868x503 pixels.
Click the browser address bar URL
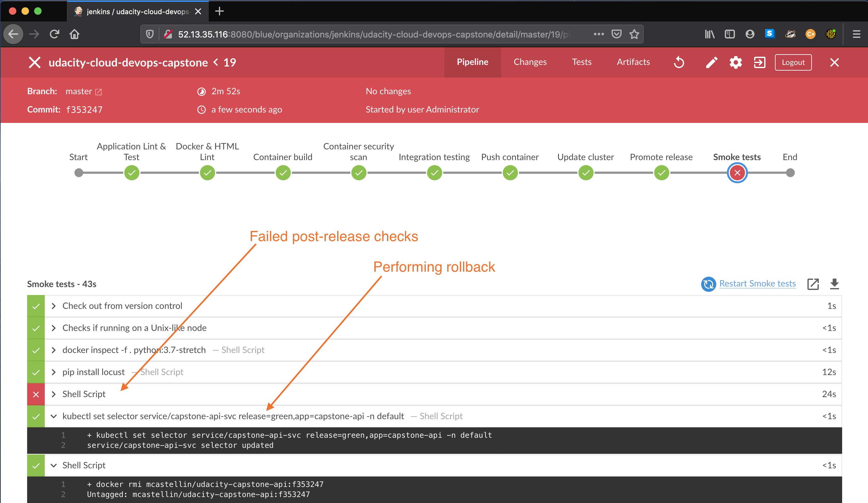pos(372,34)
